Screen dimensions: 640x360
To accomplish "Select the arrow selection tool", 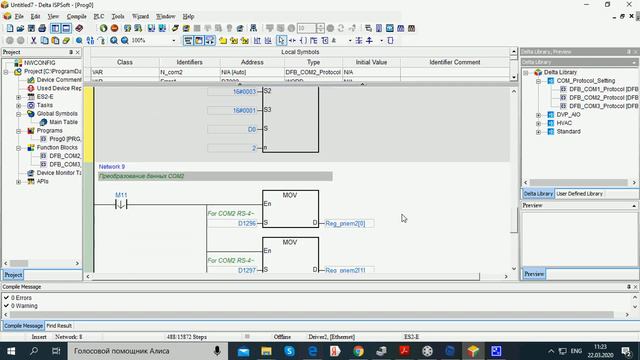I will (281, 40).
